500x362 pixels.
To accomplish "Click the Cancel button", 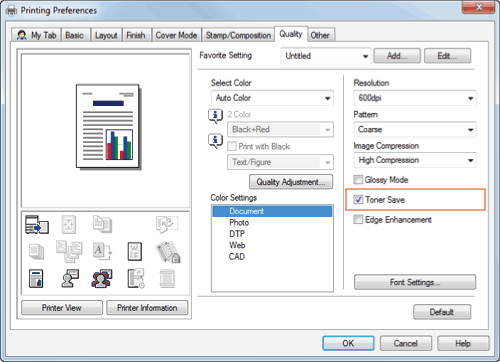I will (406, 343).
